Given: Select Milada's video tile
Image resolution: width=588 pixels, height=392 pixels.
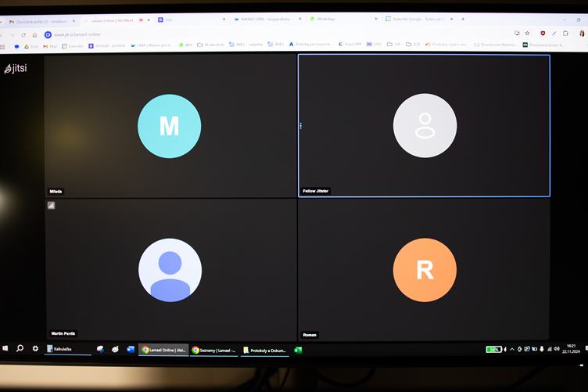Looking at the screenshot, I should click(x=170, y=125).
